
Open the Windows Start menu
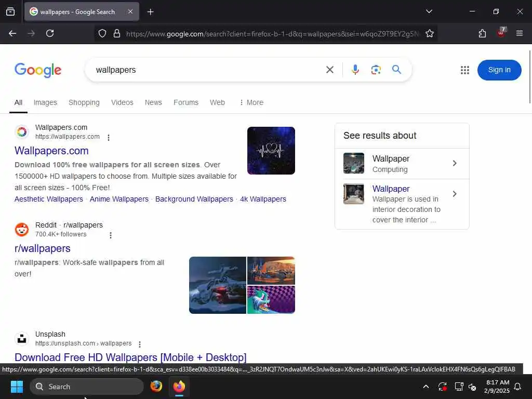(17, 387)
